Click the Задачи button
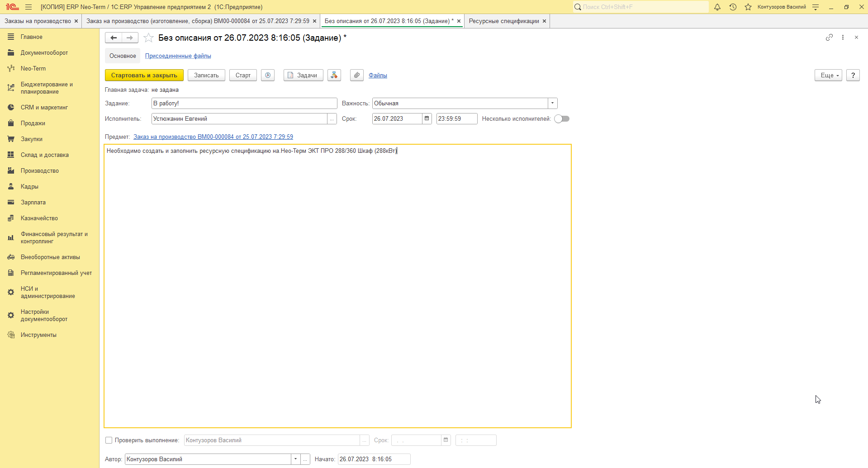Viewport: 868px width, 468px height. coord(303,75)
